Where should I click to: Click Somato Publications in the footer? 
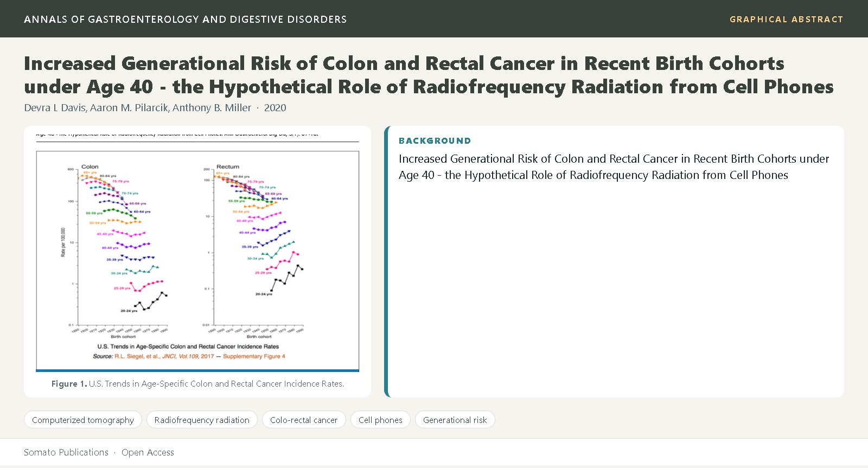66,452
